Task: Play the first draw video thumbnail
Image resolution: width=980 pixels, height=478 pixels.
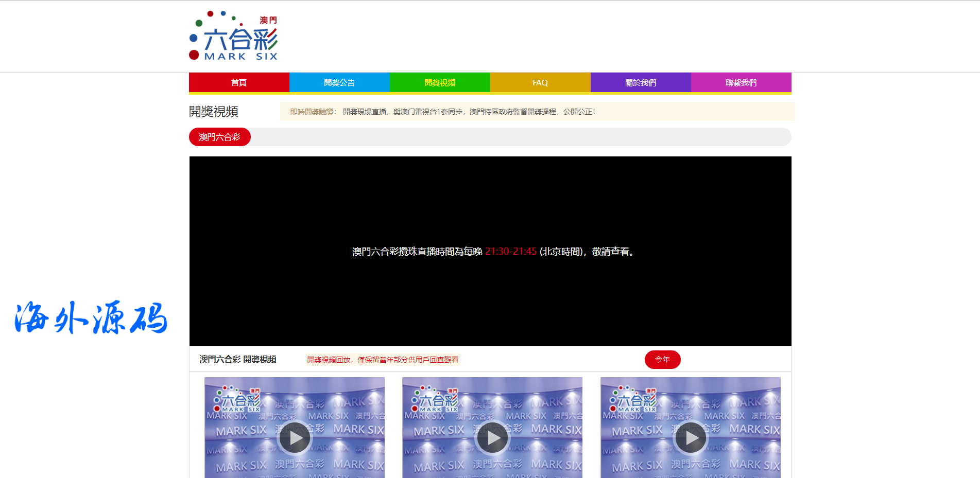Action: tap(295, 438)
